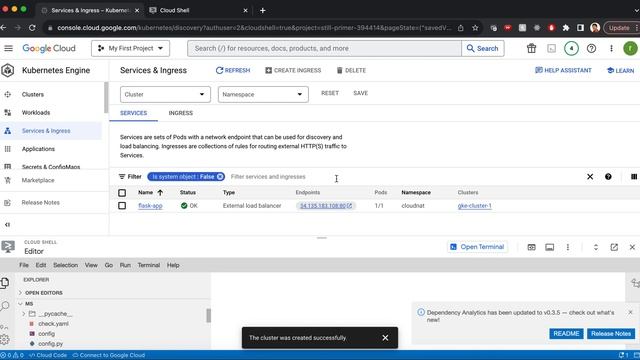Click CREATE INGRESS

293,71
